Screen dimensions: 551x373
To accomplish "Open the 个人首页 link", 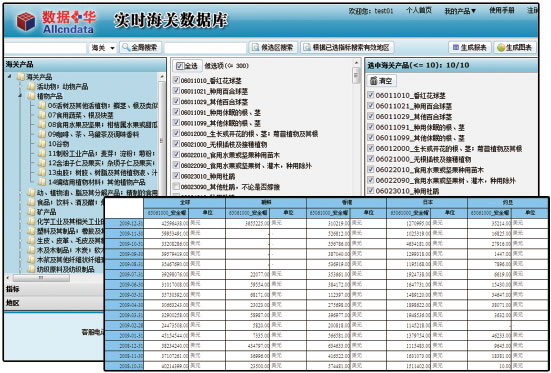I will [x=419, y=11].
